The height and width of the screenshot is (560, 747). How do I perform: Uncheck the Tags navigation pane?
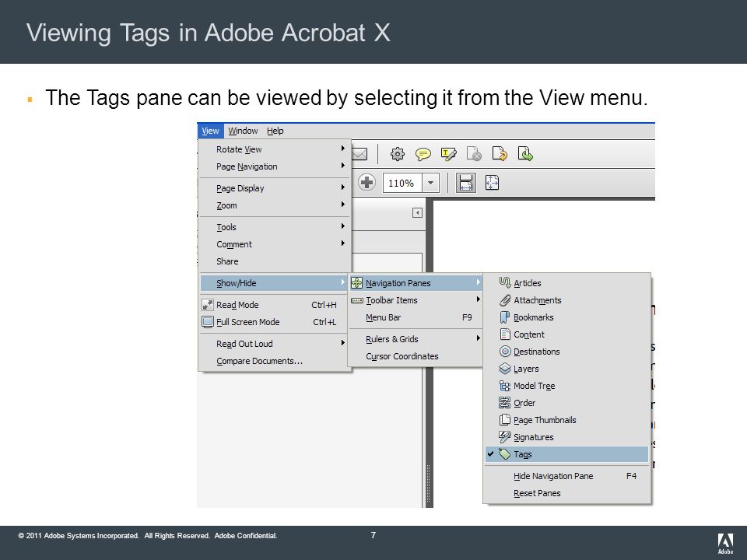pyautogui.click(x=567, y=454)
